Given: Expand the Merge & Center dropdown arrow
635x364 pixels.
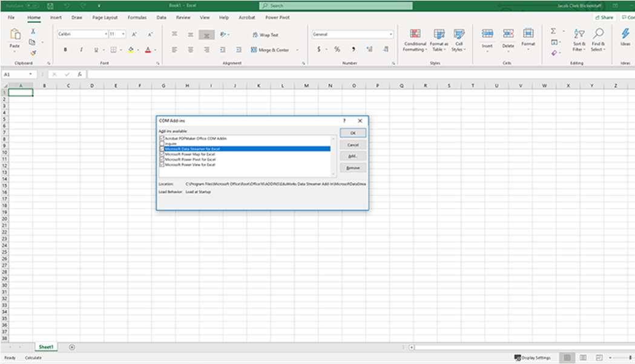Looking at the screenshot, I should [297, 50].
